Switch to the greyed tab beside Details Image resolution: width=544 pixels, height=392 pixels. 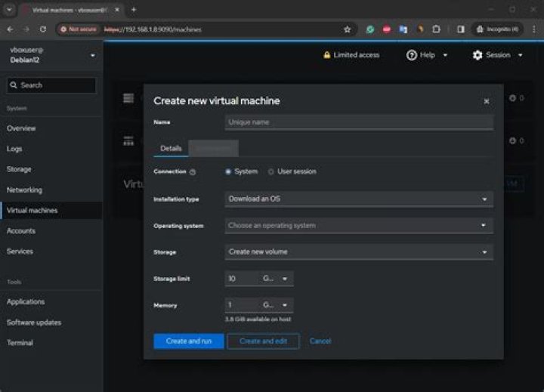pyautogui.click(x=213, y=149)
